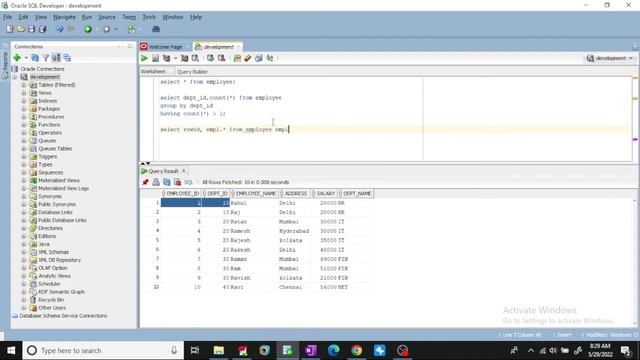Click the funnel Filter icon in Connections

click(x=46, y=58)
